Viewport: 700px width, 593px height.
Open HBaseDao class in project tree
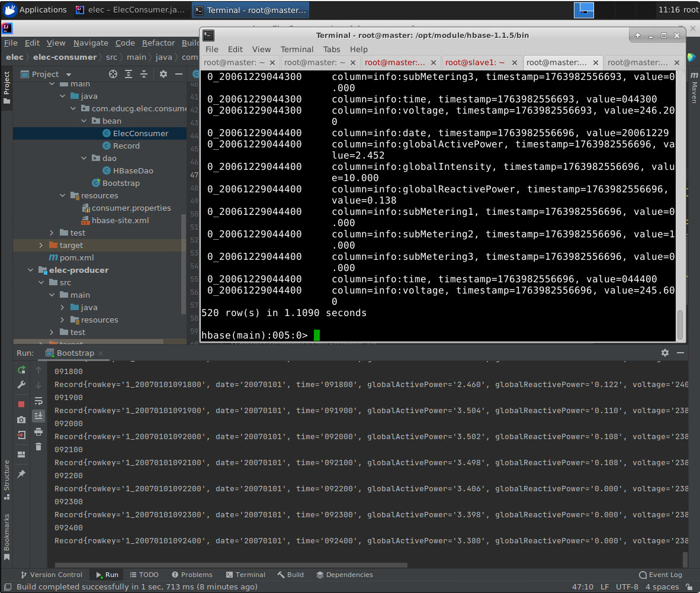click(133, 170)
